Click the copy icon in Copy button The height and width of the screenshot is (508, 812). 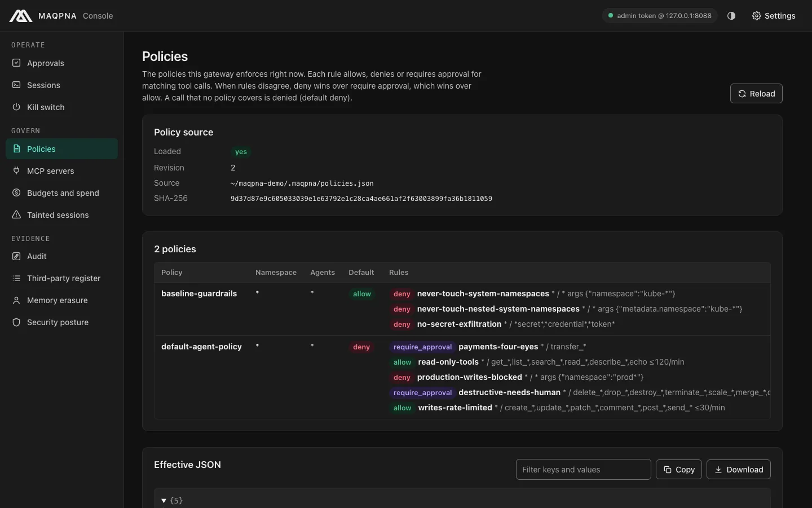[x=668, y=470]
